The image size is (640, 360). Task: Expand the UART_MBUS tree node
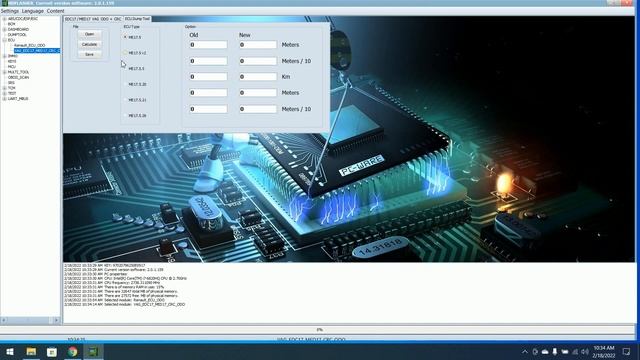click(4, 98)
